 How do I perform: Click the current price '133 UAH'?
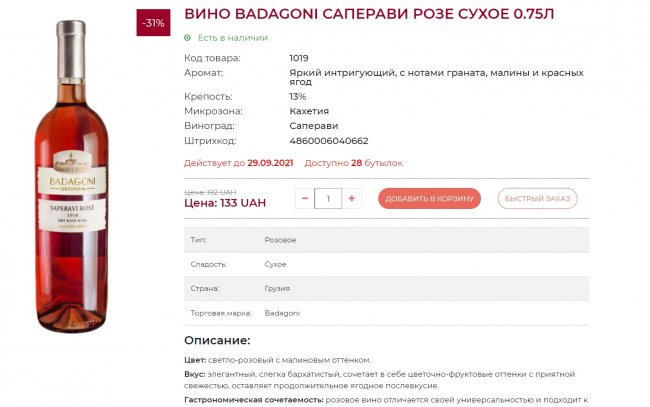pyautogui.click(x=243, y=203)
